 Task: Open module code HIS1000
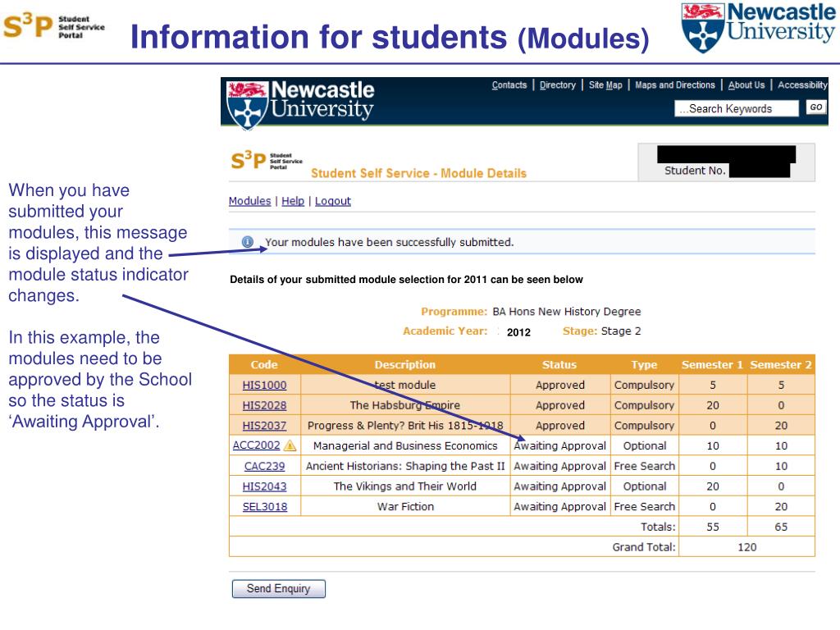264,385
